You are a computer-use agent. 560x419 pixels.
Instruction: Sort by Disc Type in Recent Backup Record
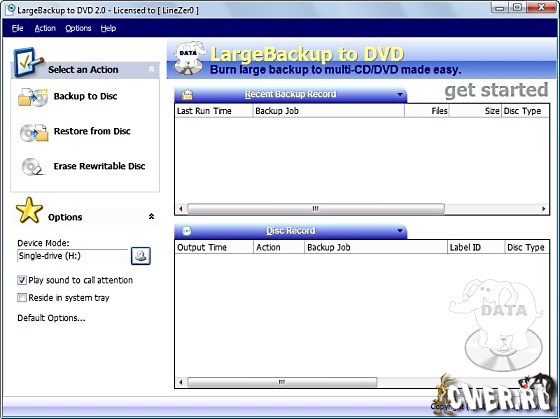(x=525, y=111)
